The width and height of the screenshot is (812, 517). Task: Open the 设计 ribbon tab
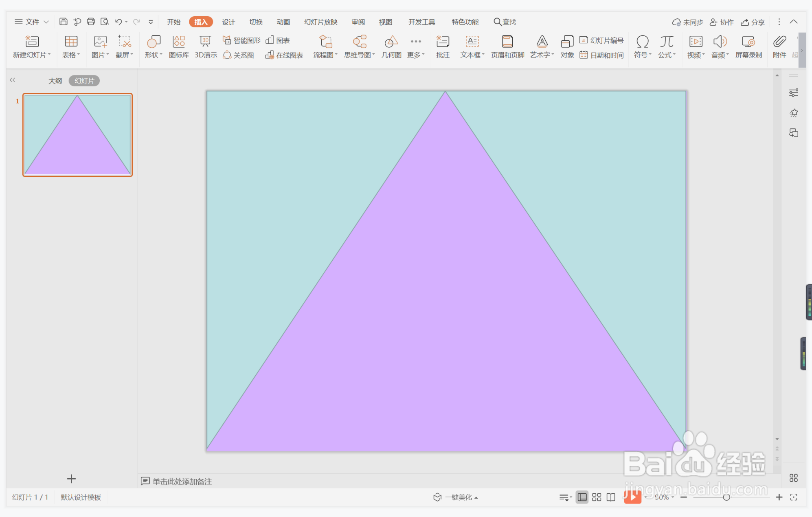tap(228, 22)
